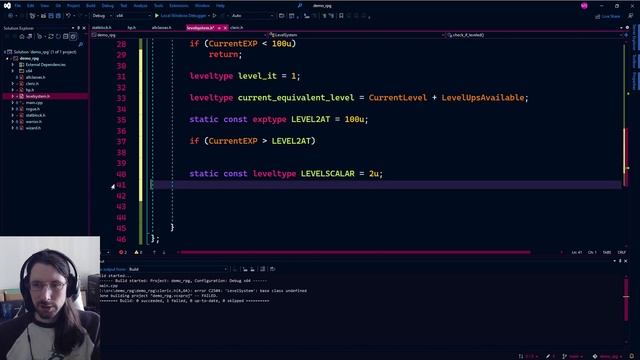Toggle Show All Files in Solution Explorer
The image size is (640, 360).
73,36
